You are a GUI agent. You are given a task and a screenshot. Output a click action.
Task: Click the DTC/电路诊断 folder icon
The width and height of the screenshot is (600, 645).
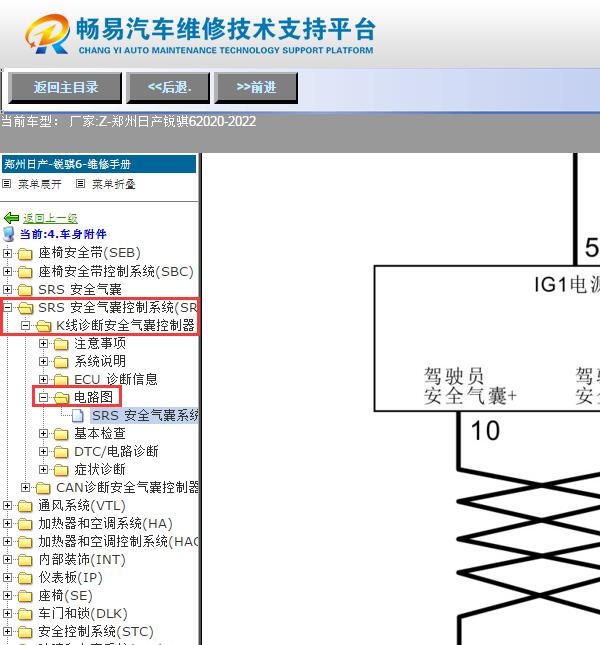[61, 452]
